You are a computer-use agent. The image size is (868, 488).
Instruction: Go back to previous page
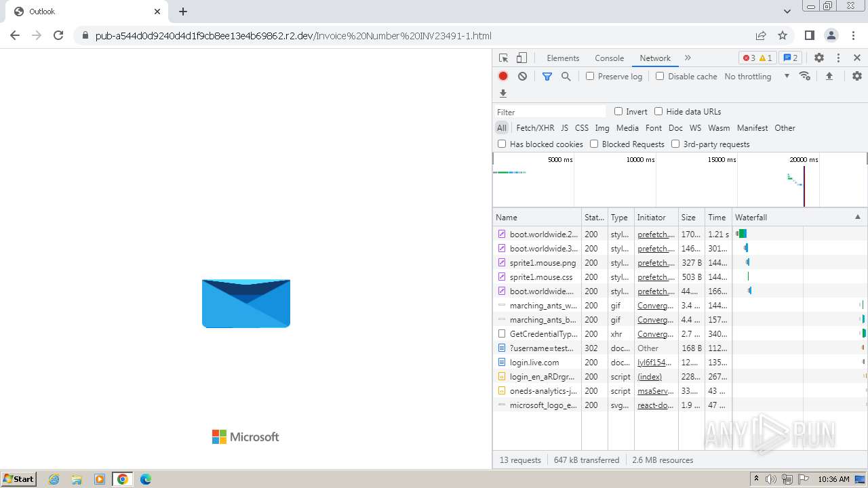click(x=15, y=35)
